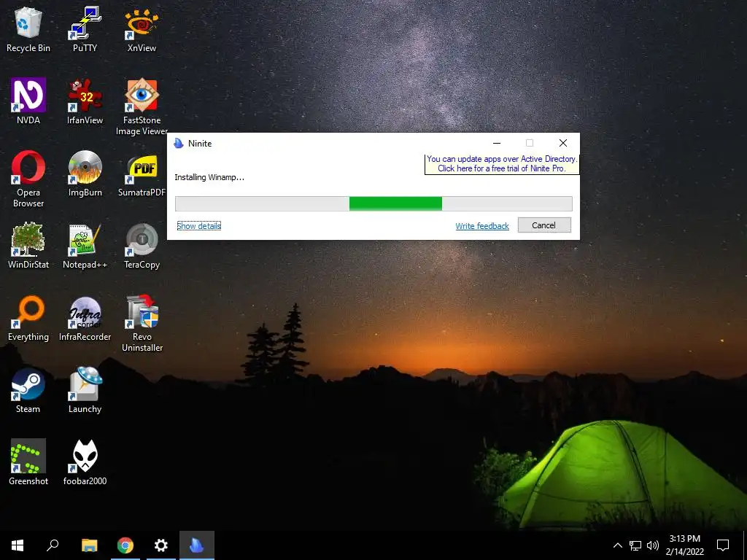Viewport: 747px width, 560px height.
Task: Click the 3:13 PM clock and date
Action: (x=684, y=545)
